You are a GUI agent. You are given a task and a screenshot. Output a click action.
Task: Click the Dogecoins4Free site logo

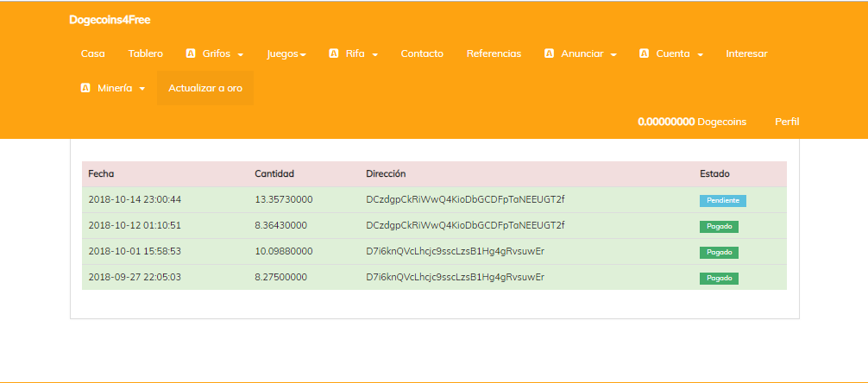(110, 20)
